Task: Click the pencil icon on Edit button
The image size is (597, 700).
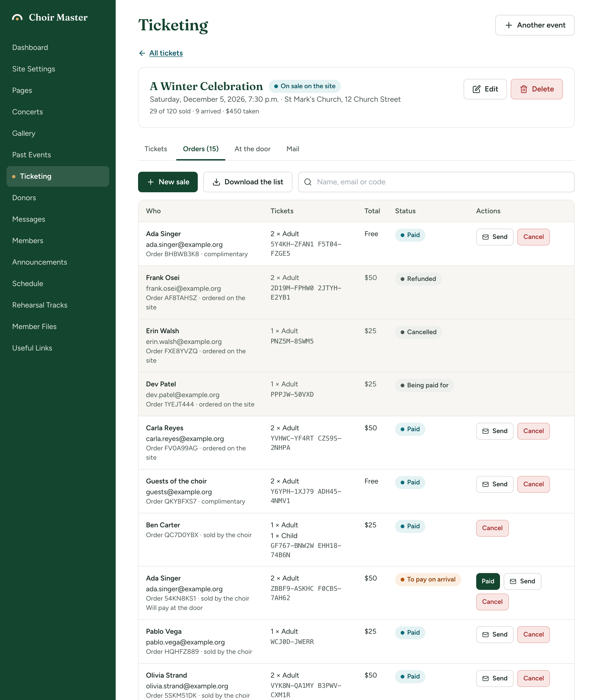Action: [476, 89]
